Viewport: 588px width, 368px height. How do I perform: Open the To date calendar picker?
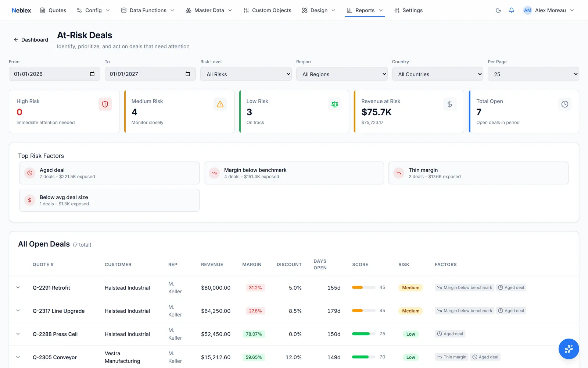tap(188, 74)
